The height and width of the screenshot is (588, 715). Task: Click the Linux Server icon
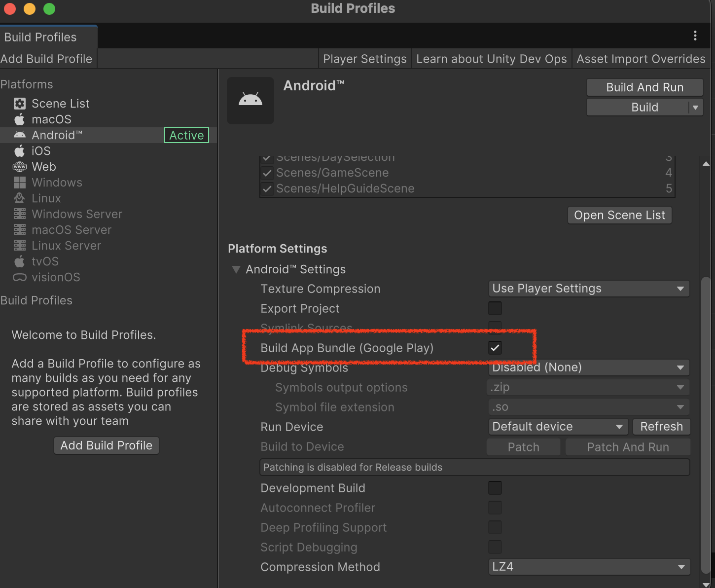point(20,246)
